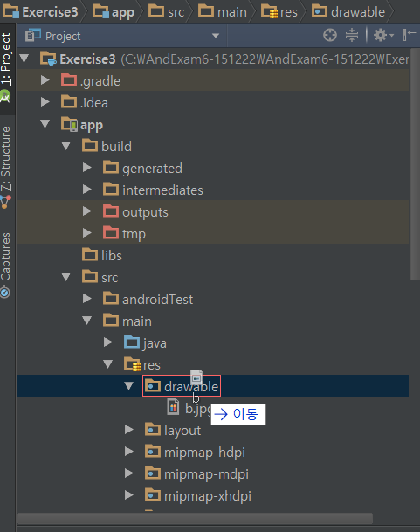Open the Project panel settings gear
This screenshot has width=420, height=532.
click(383, 35)
